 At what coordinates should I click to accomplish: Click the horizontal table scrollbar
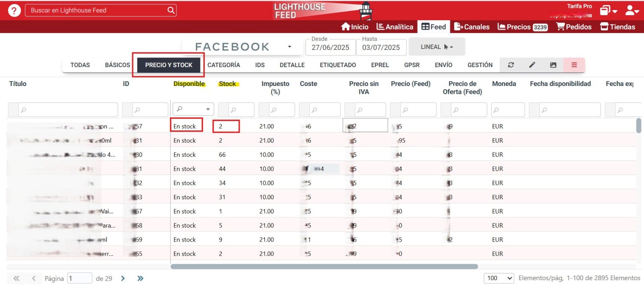tap(324, 266)
